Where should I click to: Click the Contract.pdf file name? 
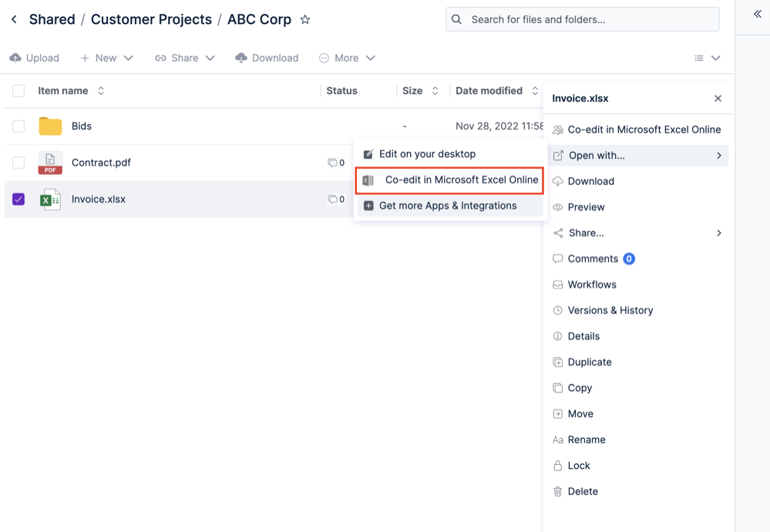pyautogui.click(x=101, y=163)
